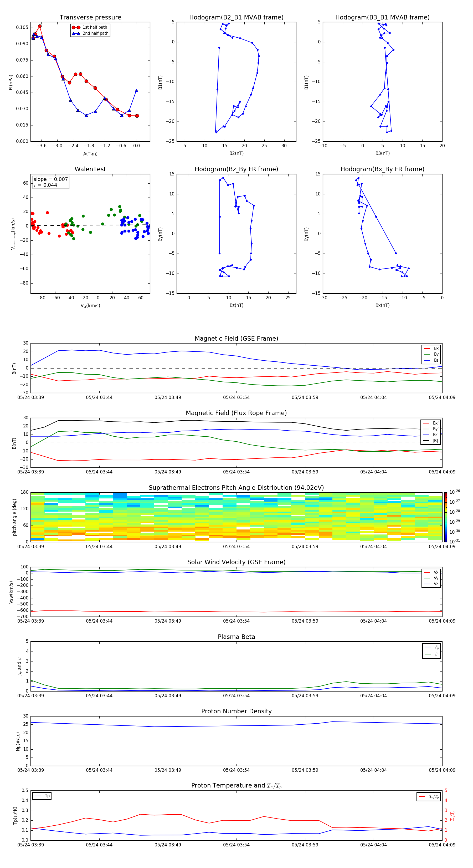Click the pitch angle color scale bar
This screenshot has height=868, width=473.
[446, 517]
